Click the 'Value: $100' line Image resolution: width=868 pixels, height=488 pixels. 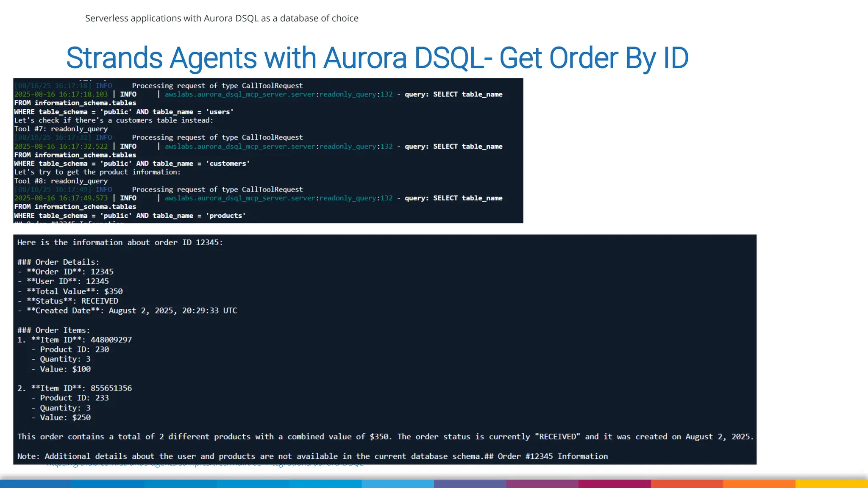[x=61, y=369]
